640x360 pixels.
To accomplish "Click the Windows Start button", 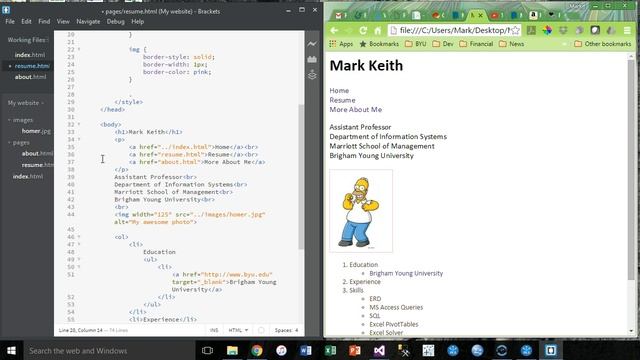I will 11,351.
